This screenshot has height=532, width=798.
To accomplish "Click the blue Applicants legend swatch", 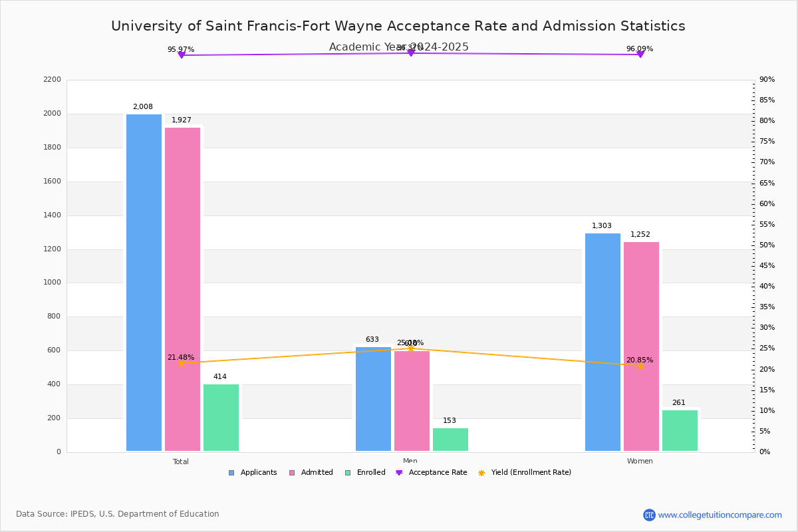I will (231, 473).
